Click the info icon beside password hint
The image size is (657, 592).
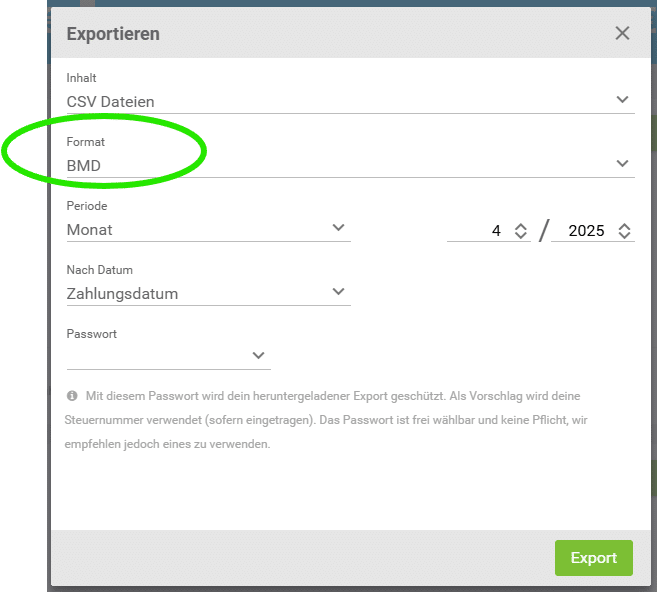[x=72, y=396]
